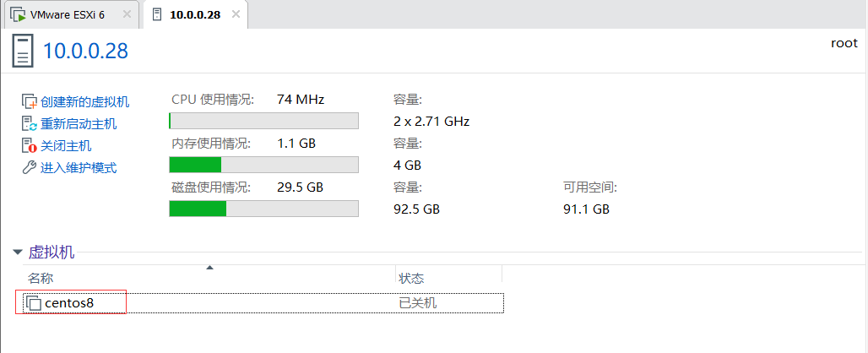This screenshot has width=868, height=353.
Task: Click the large host server icon
Action: (24, 52)
